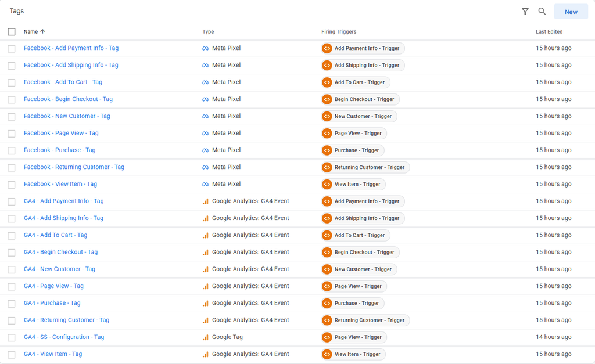Image resolution: width=595 pixels, height=364 pixels.
Task: Click New Customer - Trigger chip in Facebook row
Action: pyautogui.click(x=359, y=117)
